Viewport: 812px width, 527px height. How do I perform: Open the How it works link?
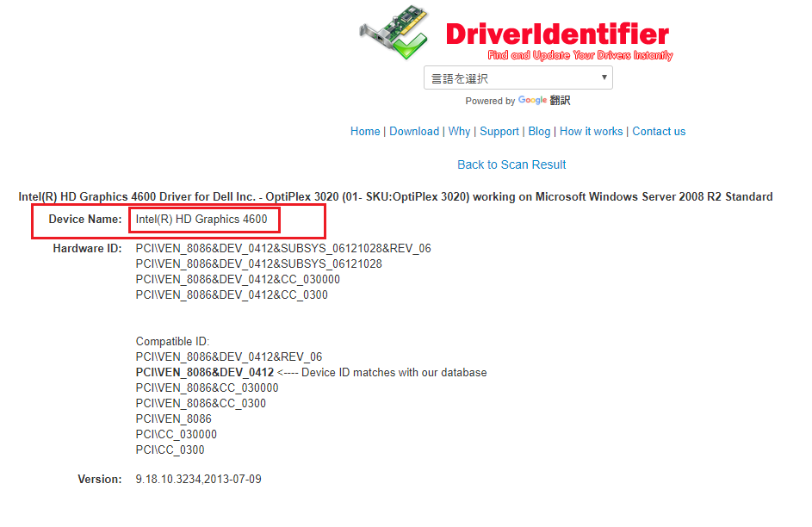point(591,132)
